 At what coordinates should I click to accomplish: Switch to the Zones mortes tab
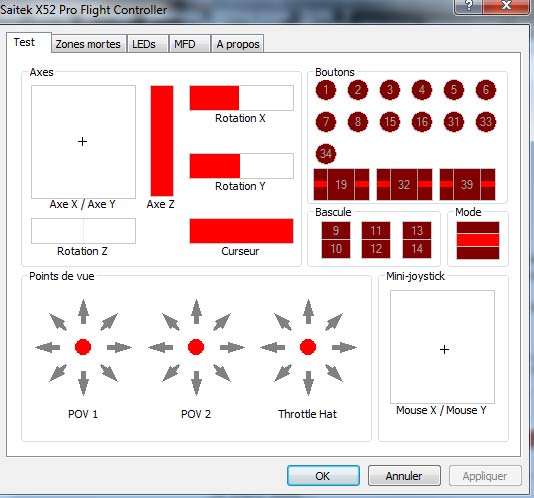pyautogui.click(x=88, y=44)
